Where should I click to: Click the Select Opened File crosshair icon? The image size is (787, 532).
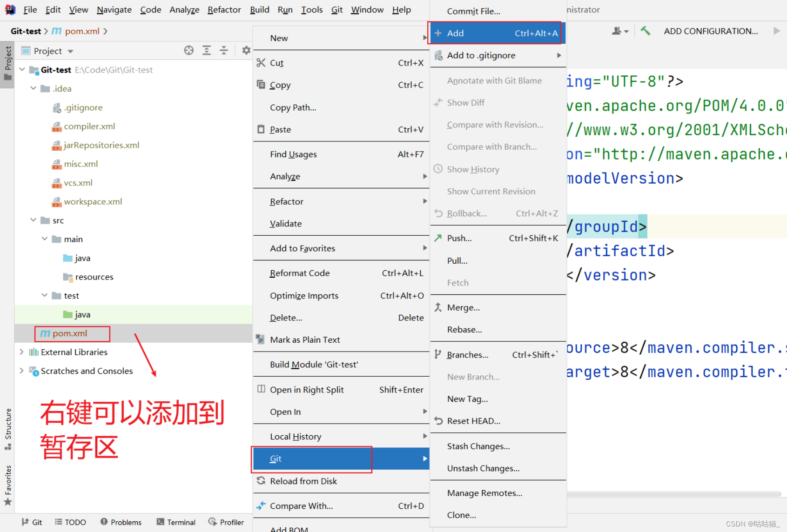(188, 50)
